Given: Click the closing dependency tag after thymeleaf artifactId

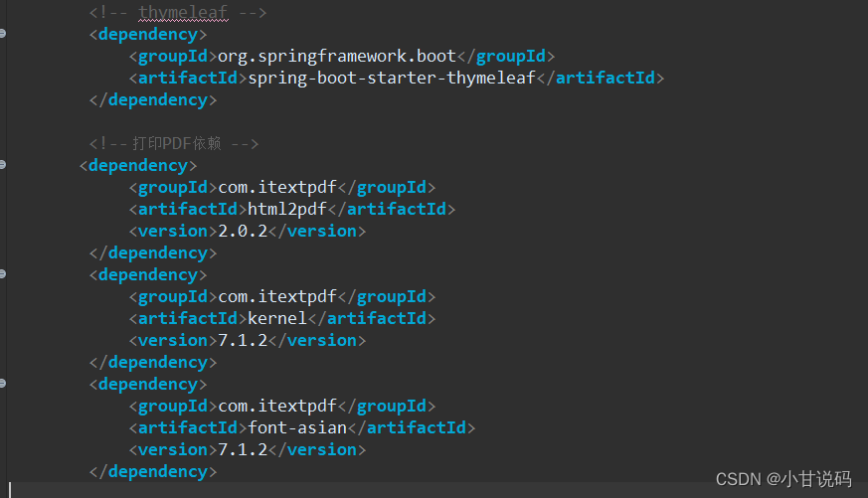Looking at the screenshot, I should (x=153, y=99).
